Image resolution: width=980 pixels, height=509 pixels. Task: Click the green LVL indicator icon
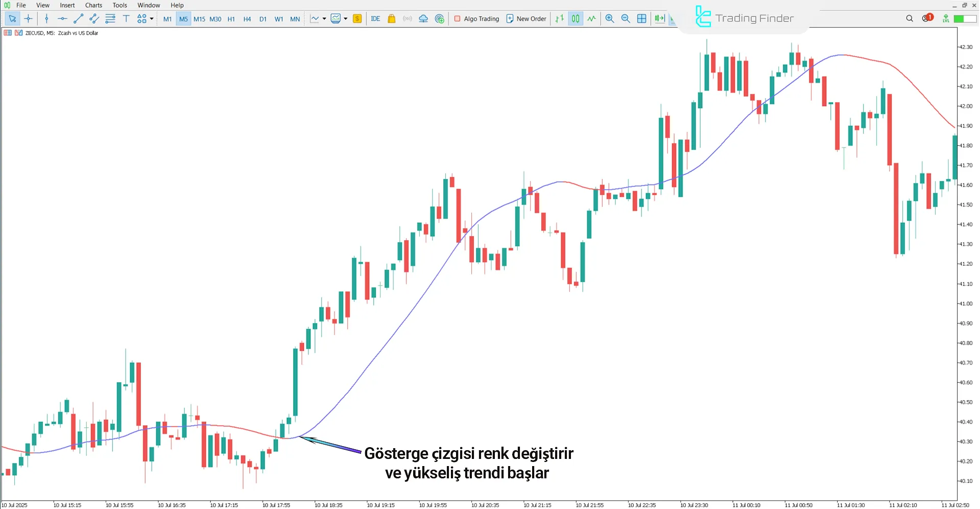(946, 18)
